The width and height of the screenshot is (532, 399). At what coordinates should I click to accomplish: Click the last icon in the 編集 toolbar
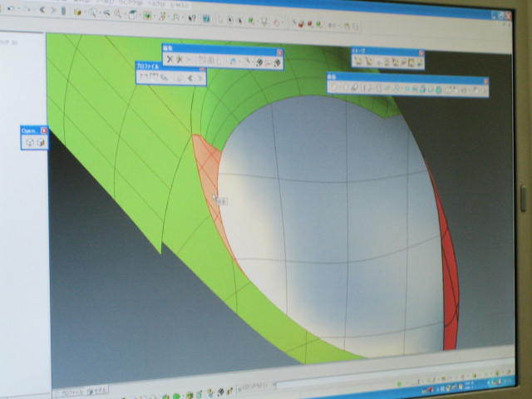(x=277, y=63)
